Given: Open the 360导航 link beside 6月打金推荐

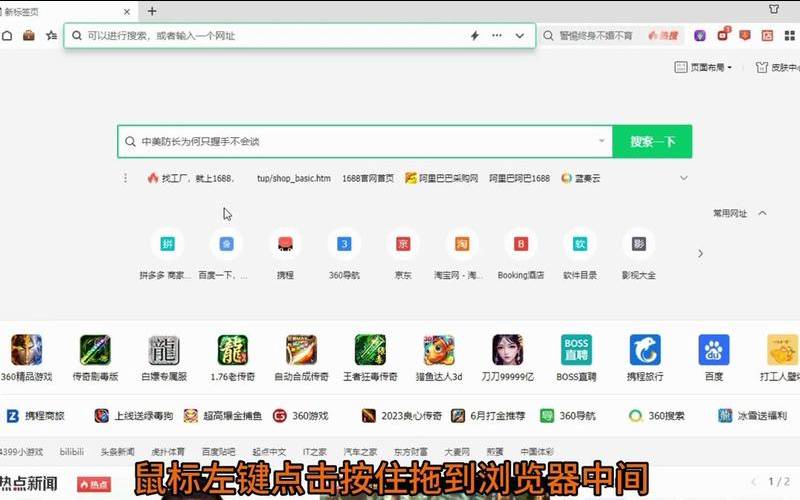Looking at the screenshot, I should click(569, 416).
